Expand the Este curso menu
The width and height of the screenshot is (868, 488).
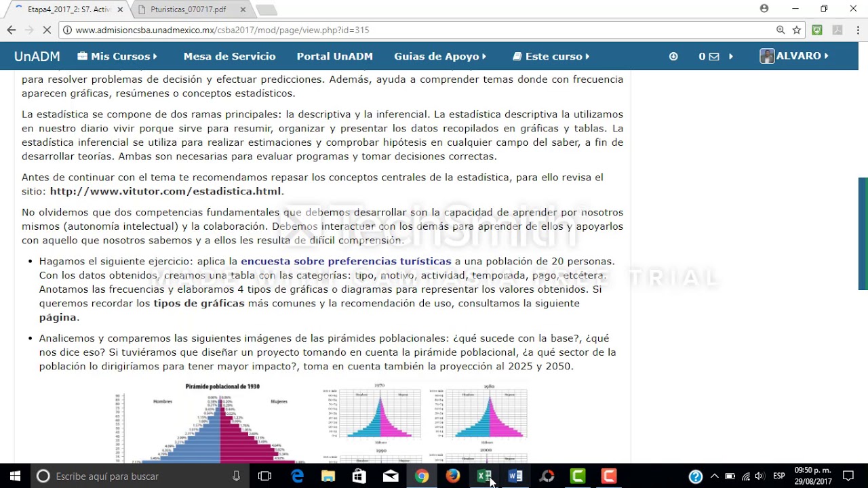point(551,56)
